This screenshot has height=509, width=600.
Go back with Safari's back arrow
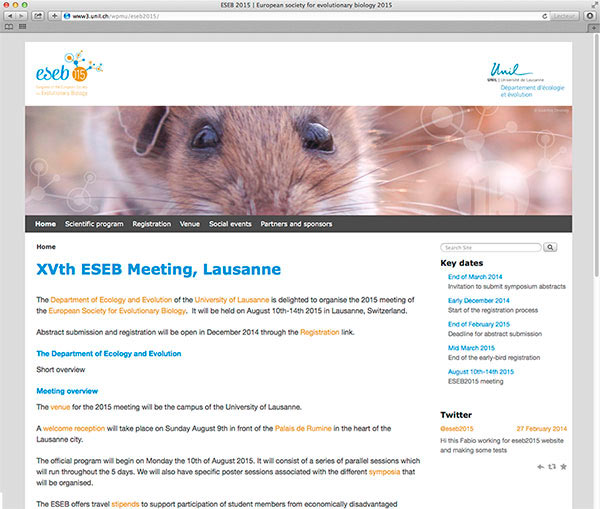10,16
